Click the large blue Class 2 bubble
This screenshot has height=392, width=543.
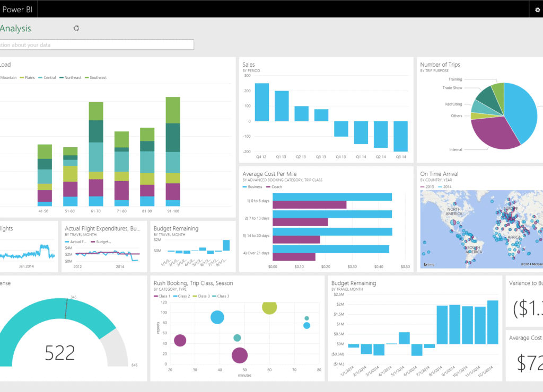(x=217, y=317)
